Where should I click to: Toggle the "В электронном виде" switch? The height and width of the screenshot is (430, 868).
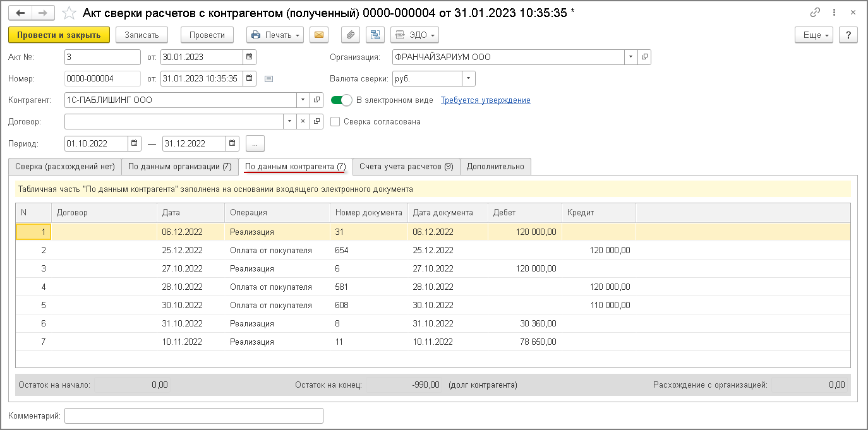(341, 100)
